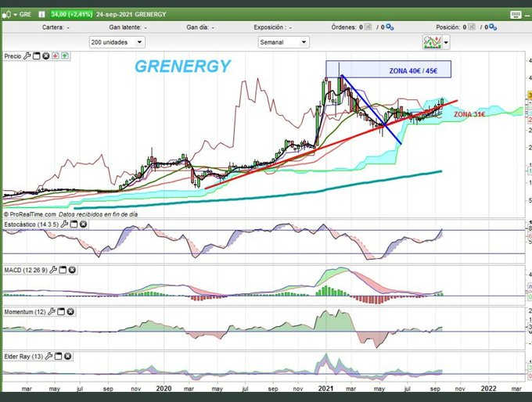Click the grey order list icon beside Órdenes 0
Screen dimensions: 532x402
pos(368,27)
